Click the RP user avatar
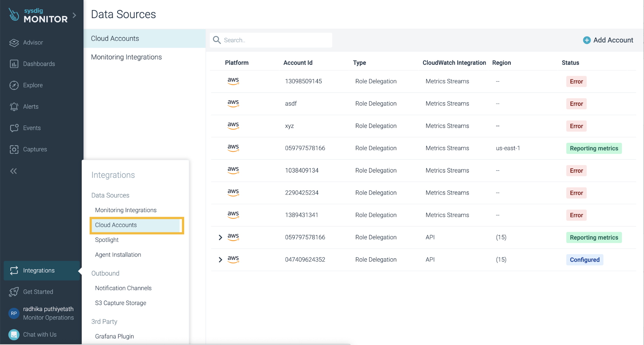Screen dimensions: 644x345 [x=14, y=313]
